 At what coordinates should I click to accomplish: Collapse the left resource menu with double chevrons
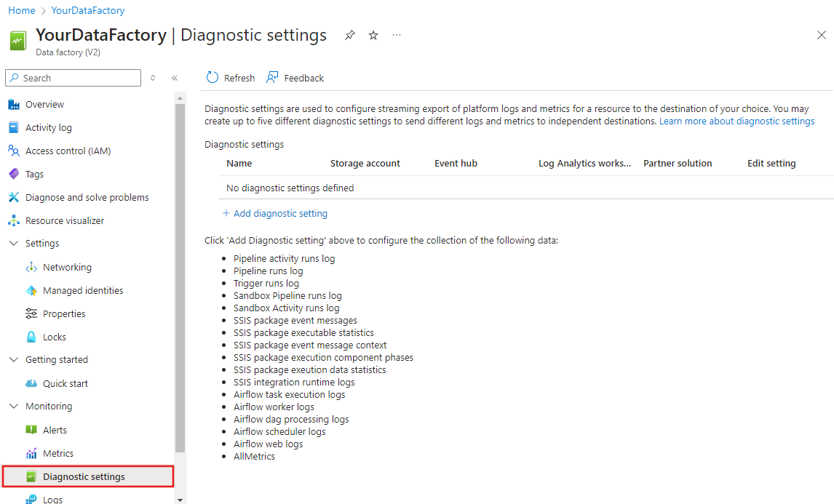pos(175,78)
